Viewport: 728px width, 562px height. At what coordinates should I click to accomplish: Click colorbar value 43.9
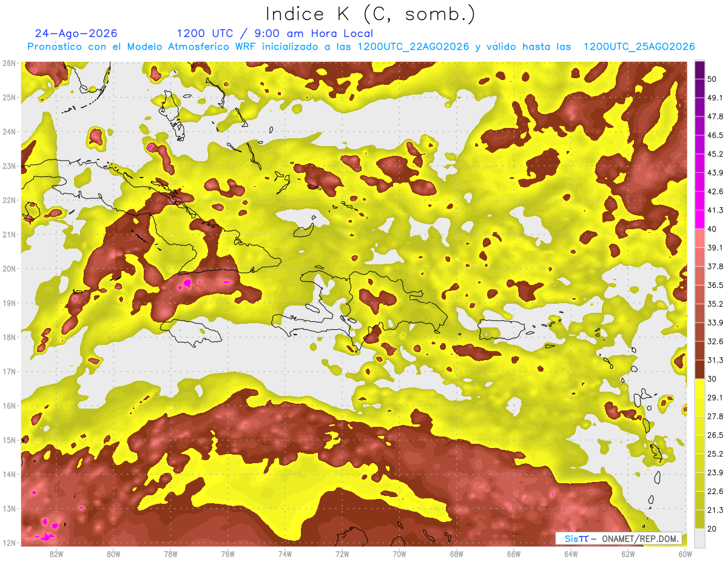[715, 173]
